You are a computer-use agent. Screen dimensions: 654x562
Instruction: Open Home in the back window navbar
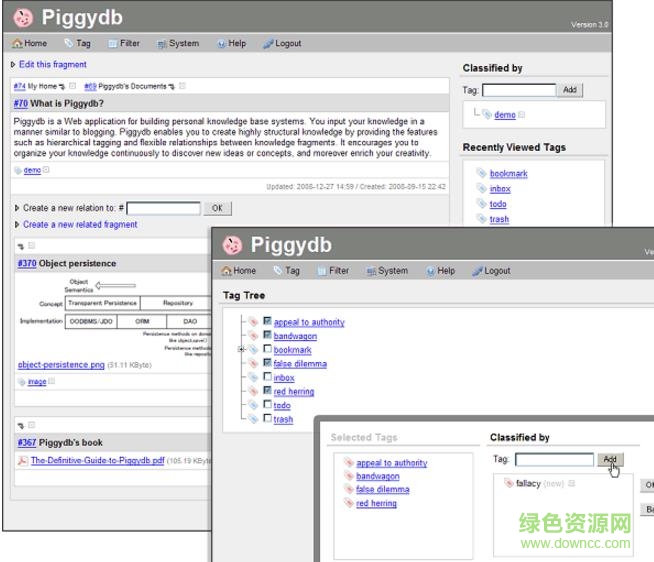29,43
